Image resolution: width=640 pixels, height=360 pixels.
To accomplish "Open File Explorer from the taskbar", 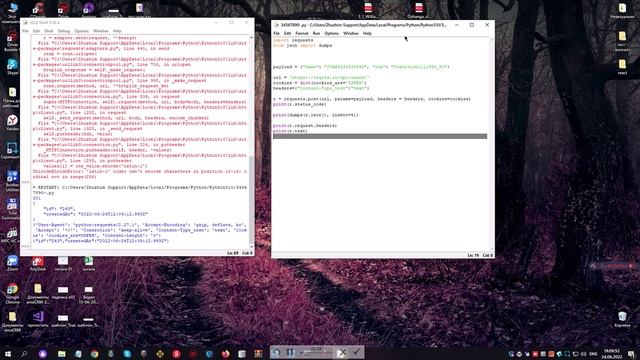I will coord(62,353).
